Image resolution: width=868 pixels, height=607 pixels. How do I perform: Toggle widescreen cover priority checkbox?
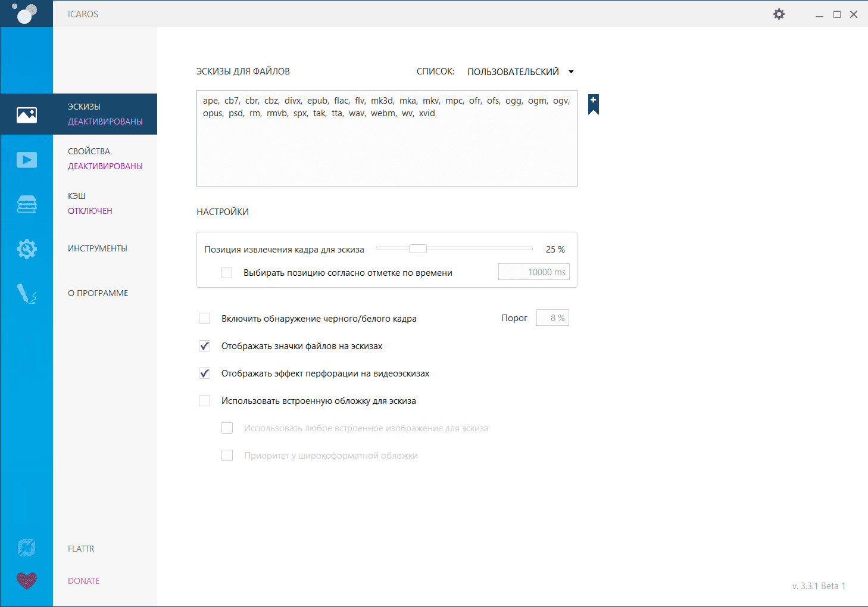pos(227,455)
